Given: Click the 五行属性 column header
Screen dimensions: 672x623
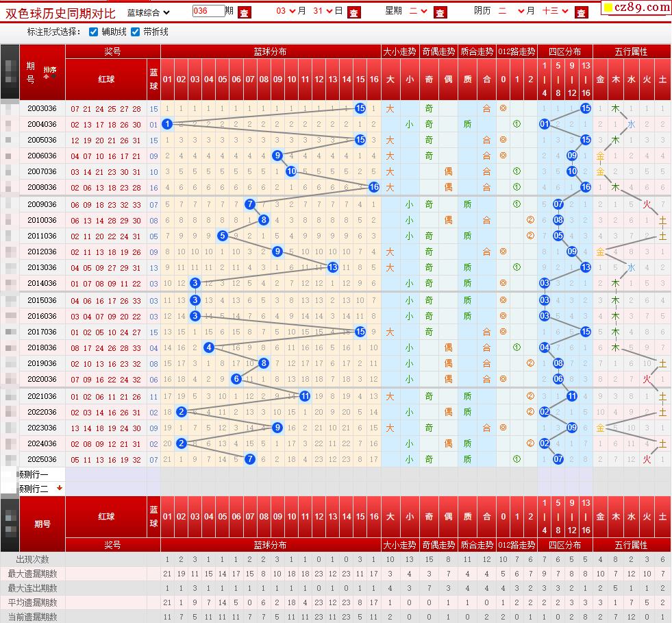Looking at the screenshot, I should 631,51.
